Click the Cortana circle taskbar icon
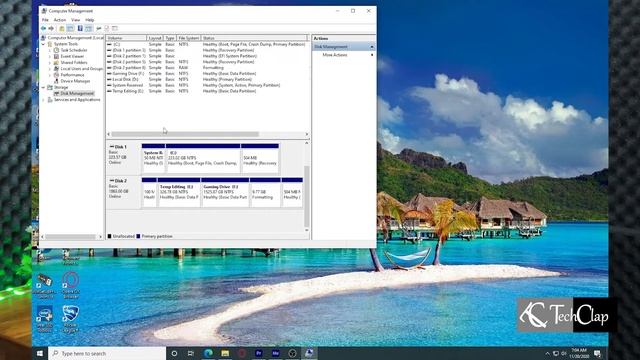The height and width of the screenshot is (360, 640). click(x=174, y=353)
